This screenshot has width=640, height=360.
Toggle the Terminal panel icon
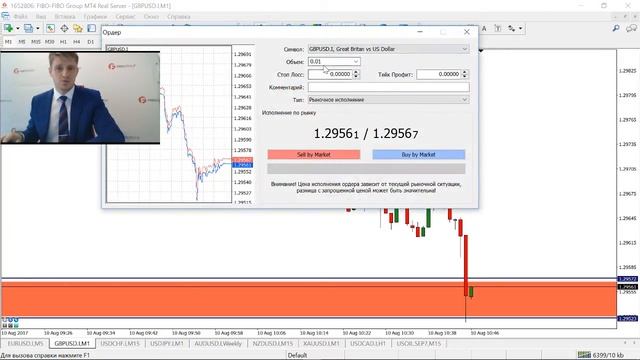click(x=91, y=28)
